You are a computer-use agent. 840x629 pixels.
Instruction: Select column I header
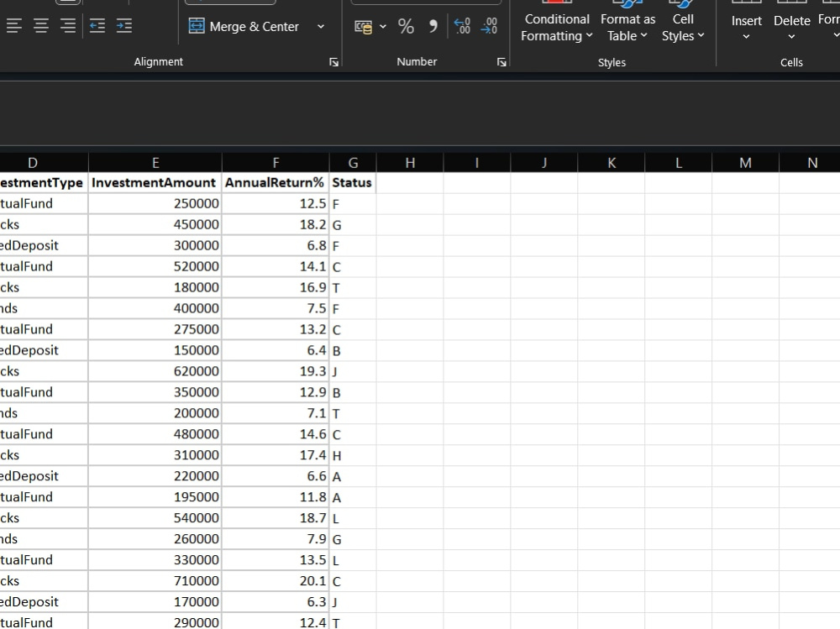click(477, 163)
